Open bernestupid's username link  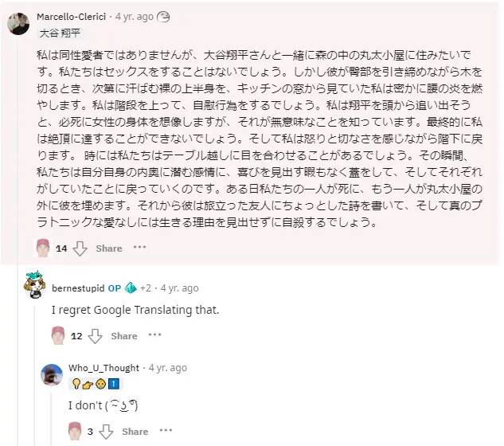click(79, 288)
